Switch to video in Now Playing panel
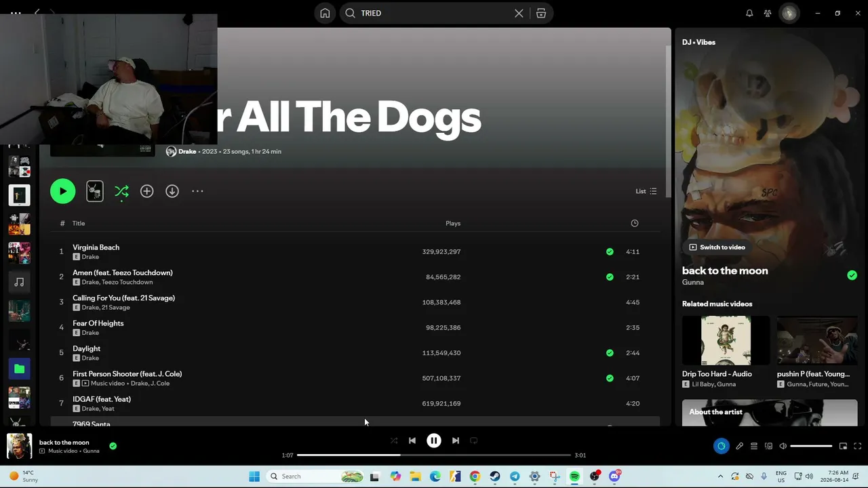868x488 pixels. pos(717,247)
